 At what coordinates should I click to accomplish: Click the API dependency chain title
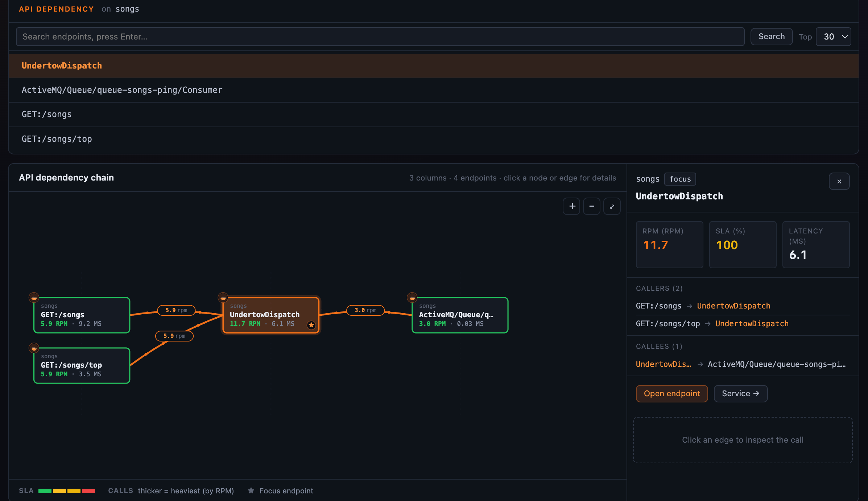pyautogui.click(x=66, y=178)
